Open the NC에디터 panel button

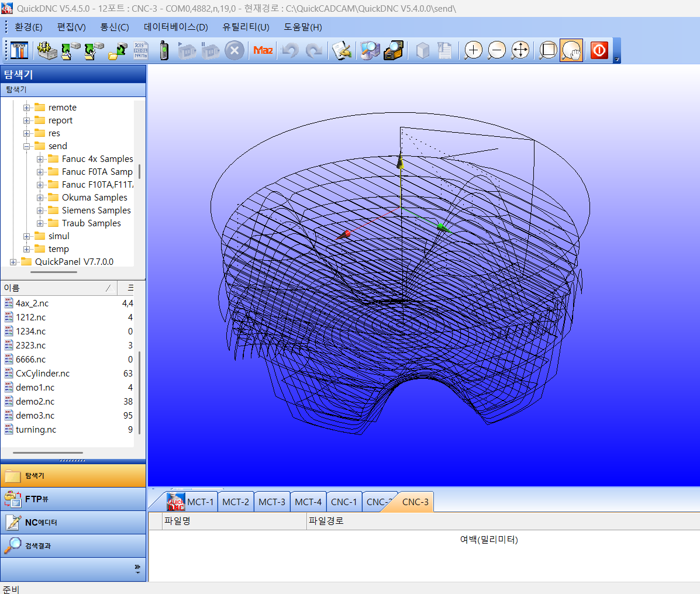pos(73,523)
